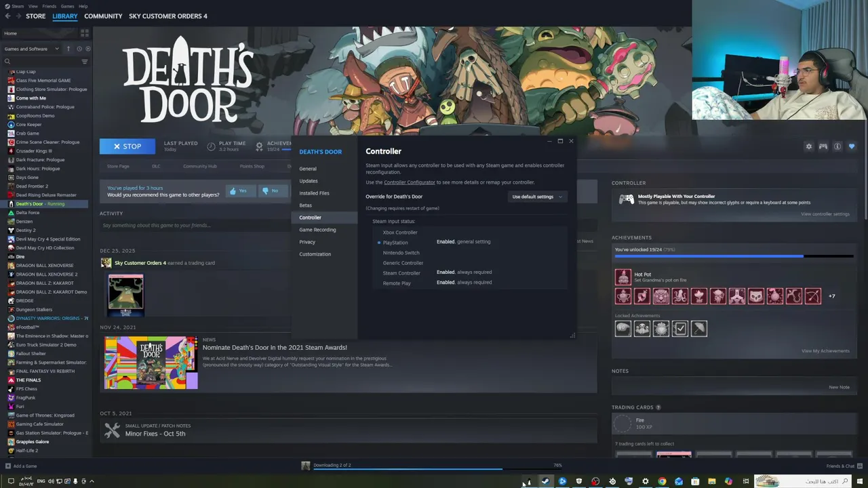The width and height of the screenshot is (868, 488).
Task: Click View My Achievements link
Action: 825,351
